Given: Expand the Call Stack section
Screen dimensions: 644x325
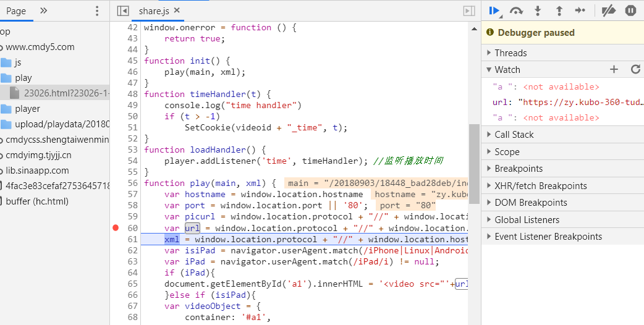Looking at the screenshot, I should [514, 135].
